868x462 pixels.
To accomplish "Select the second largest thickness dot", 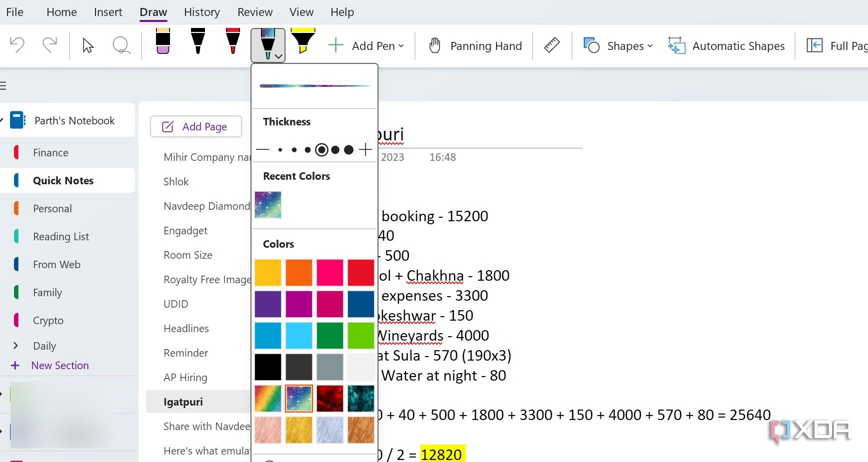I will coord(335,150).
